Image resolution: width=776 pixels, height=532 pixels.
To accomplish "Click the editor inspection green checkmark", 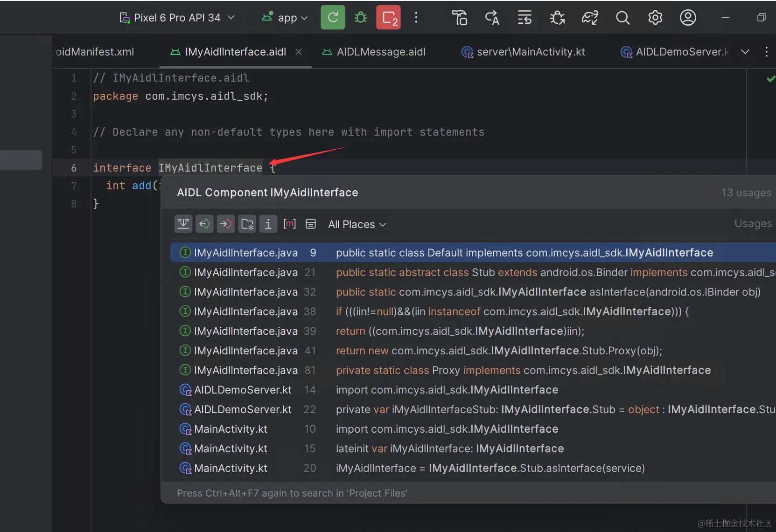I will coord(770,79).
